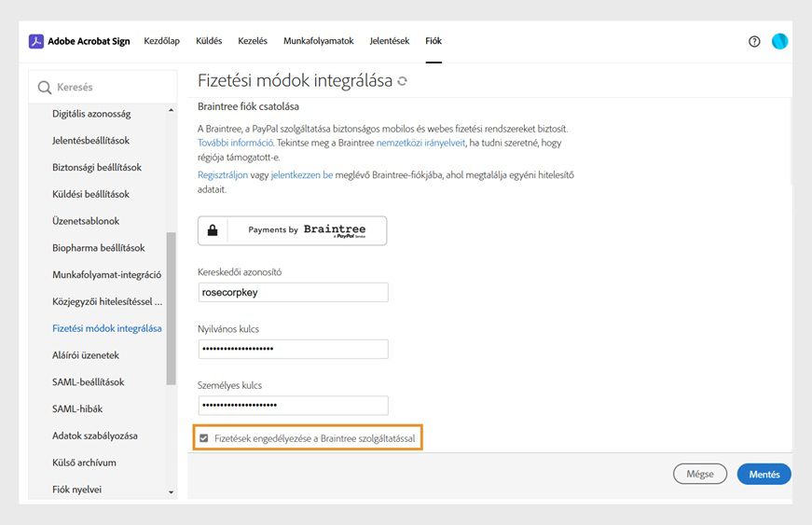Click the lock icon in Braintree badge

click(x=213, y=230)
